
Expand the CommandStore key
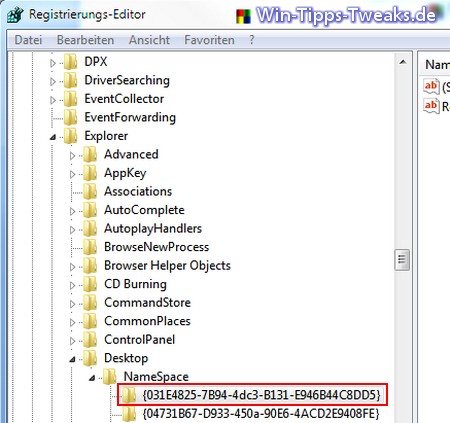[72, 304]
